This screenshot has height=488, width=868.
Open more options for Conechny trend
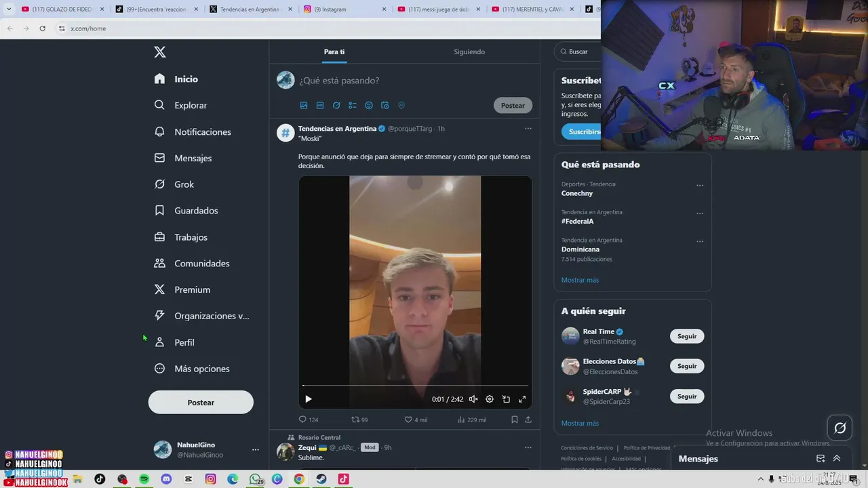[x=700, y=186]
